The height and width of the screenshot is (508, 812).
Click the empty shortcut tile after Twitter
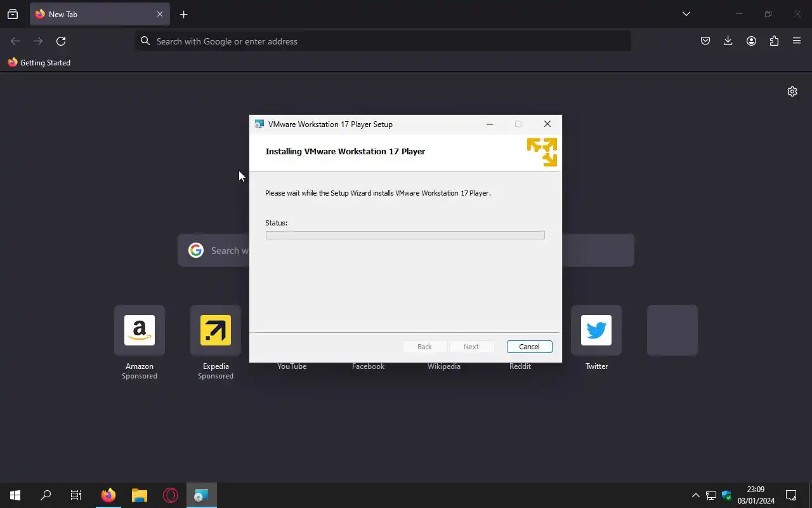coord(672,330)
